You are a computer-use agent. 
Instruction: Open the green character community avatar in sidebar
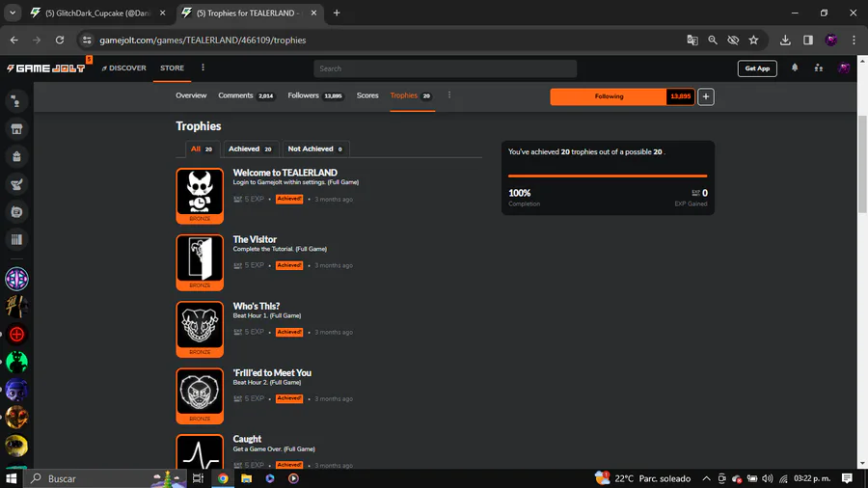tap(16, 362)
